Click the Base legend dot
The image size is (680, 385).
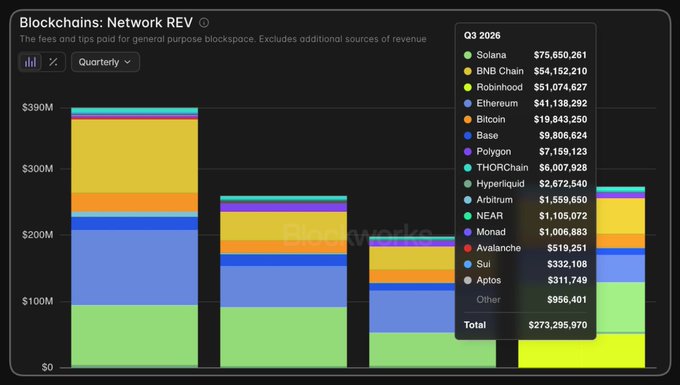(x=468, y=135)
